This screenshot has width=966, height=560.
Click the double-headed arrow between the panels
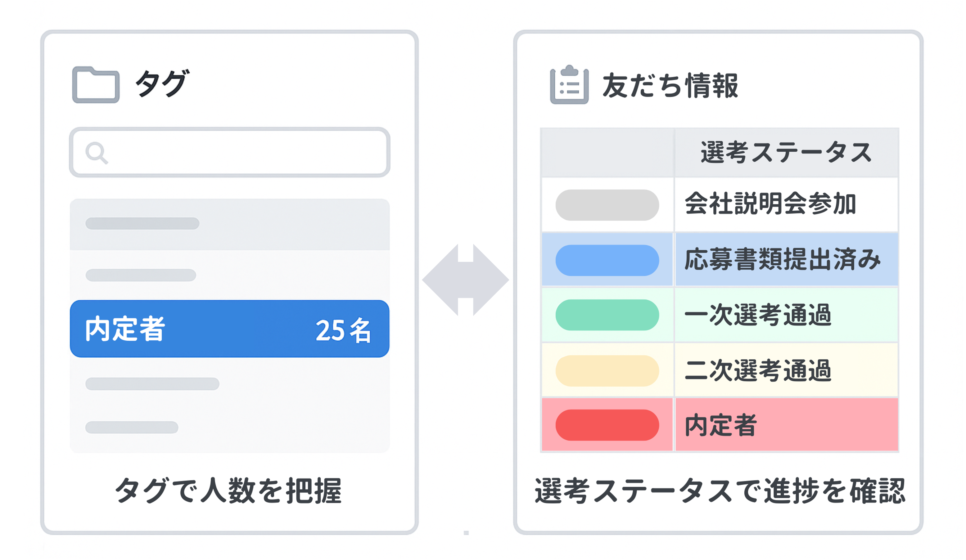point(465,280)
